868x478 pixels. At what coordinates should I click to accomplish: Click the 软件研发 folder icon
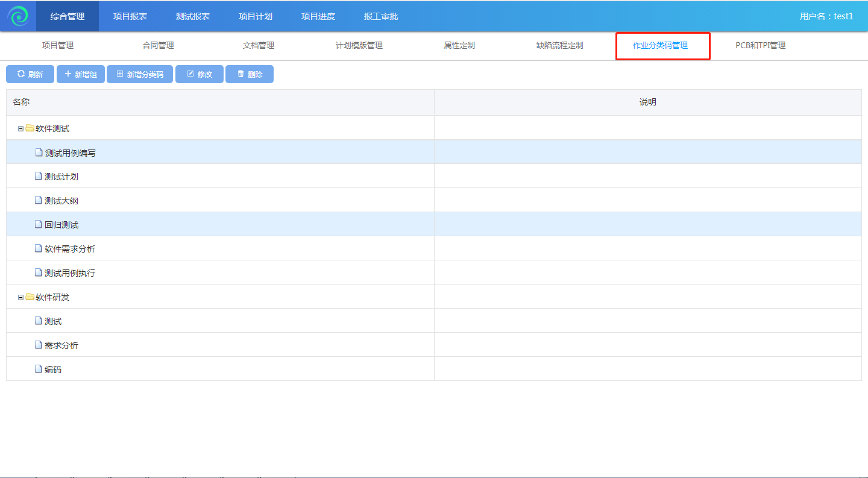tap(30, 297)
